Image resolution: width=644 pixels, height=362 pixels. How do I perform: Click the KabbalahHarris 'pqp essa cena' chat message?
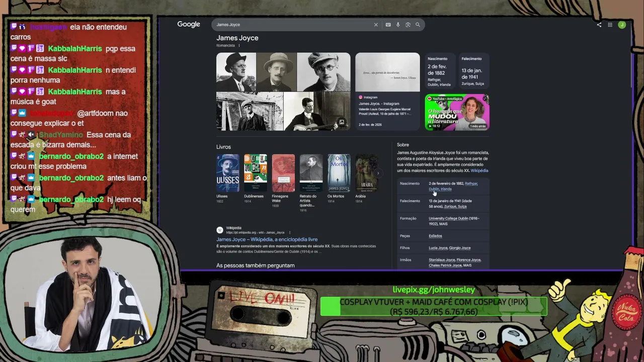click(73, 54)
